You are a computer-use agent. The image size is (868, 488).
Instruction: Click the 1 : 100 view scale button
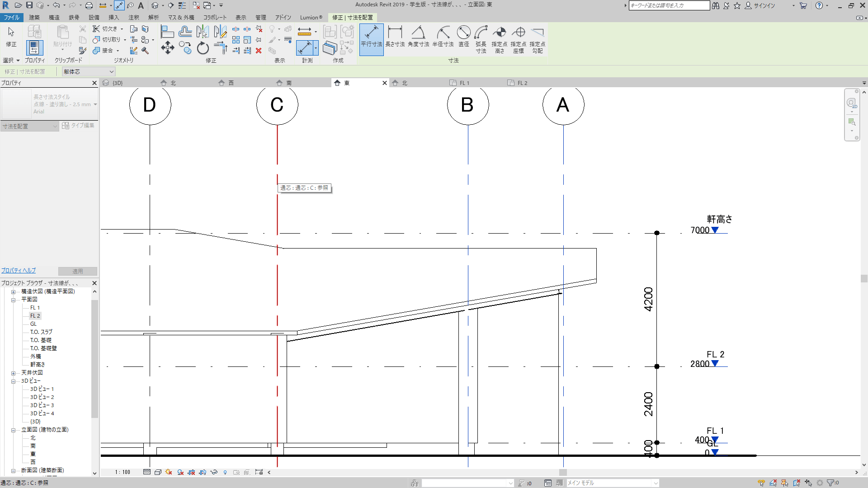(122, 472)
